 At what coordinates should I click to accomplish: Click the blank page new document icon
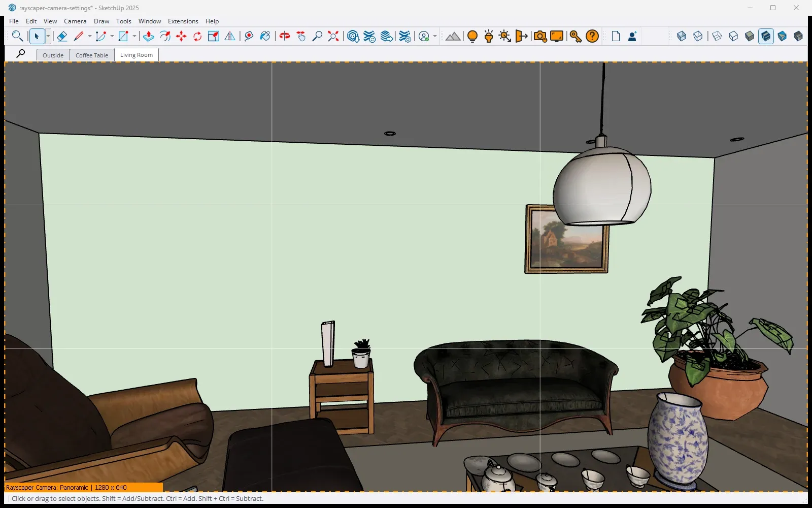click(616, 36)
